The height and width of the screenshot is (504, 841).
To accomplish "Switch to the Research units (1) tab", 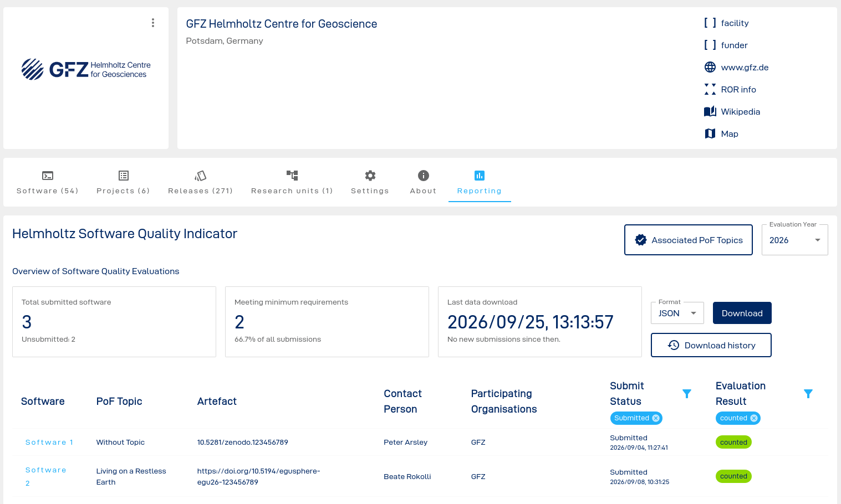I will (x=292, y=183).
